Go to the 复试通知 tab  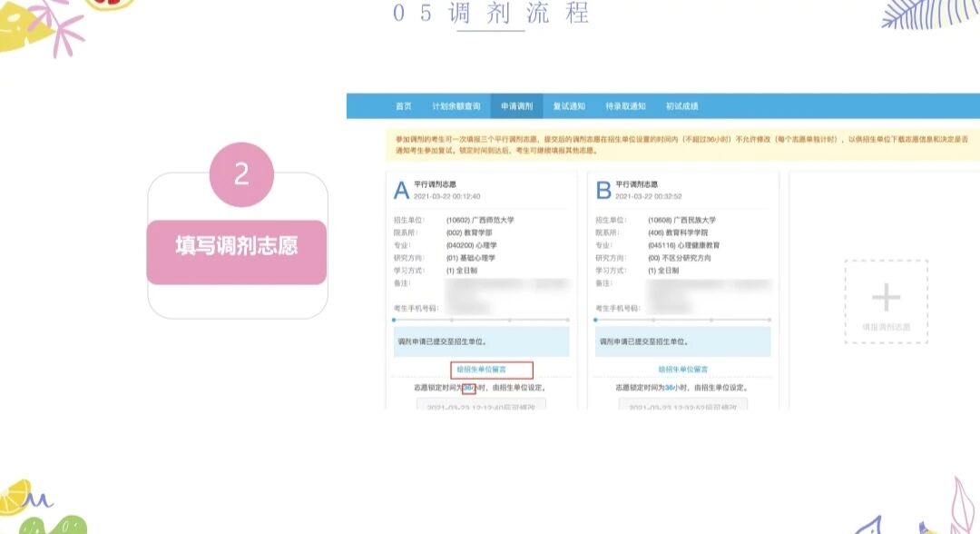pos(569,106)
